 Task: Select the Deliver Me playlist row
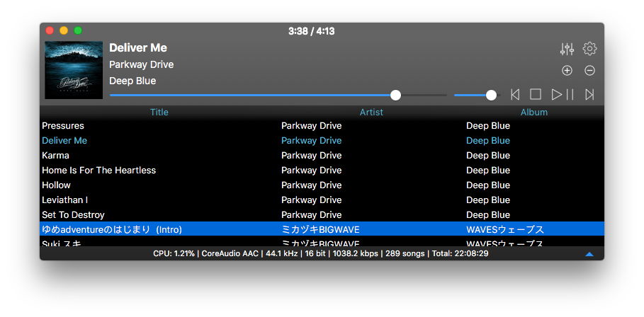[x=322, y=141]
